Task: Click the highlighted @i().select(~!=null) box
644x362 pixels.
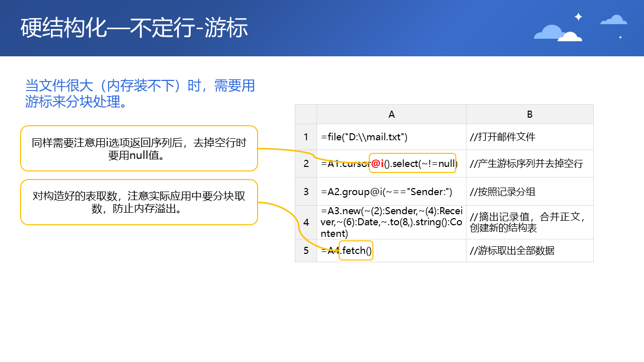Action: pyautogui.click(x=413, y=163)
